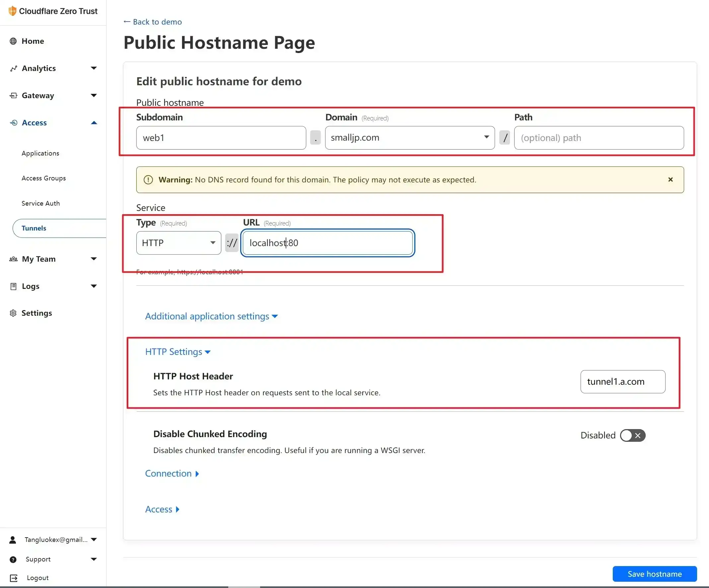Image resolution: width=709 pixels, height=588 pixels.
Task: Expand the Analytics menu arrow
Action: click(94, 68)
